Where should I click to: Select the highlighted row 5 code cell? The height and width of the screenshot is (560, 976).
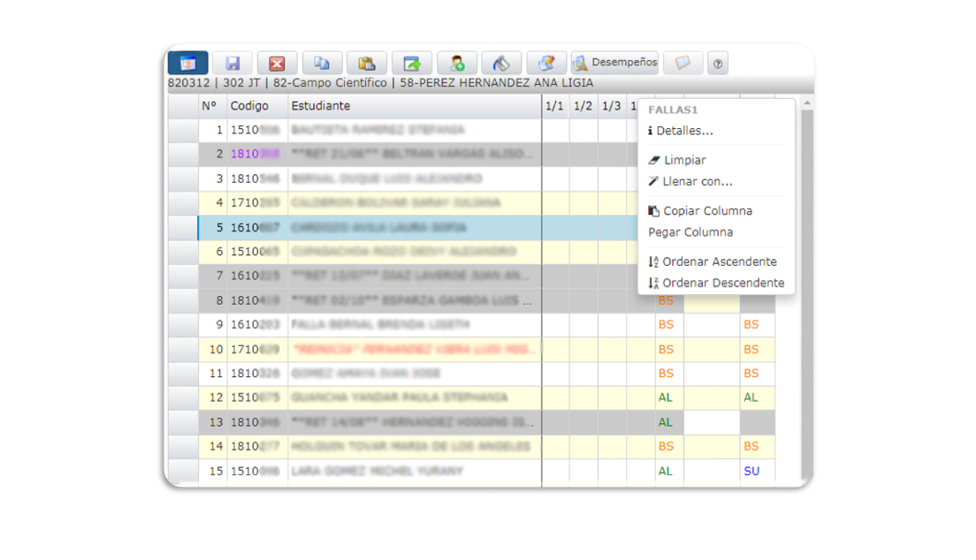pyautogui.click(x=257, y=228)
